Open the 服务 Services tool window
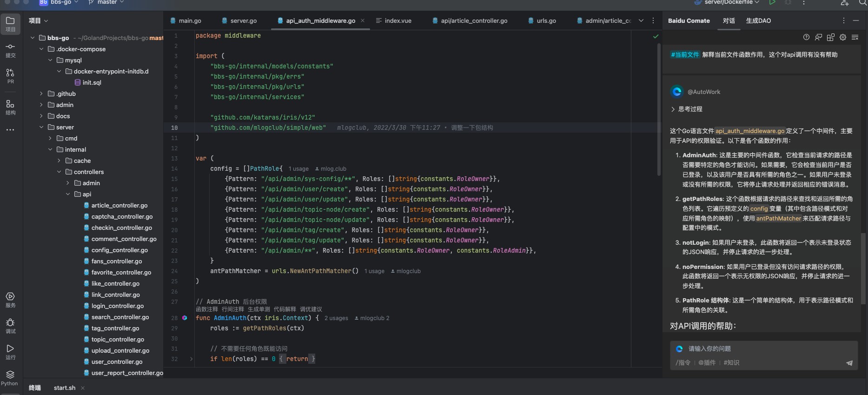 (x=10, y=300)
